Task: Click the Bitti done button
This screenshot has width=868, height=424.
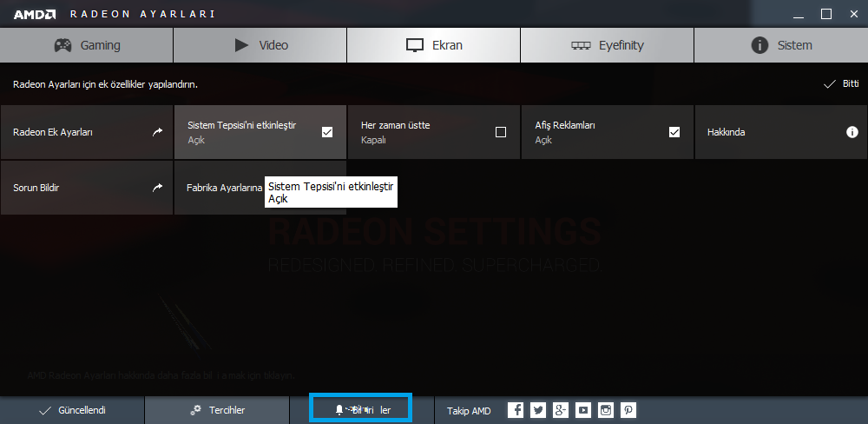Action: (x=841, y=83)
